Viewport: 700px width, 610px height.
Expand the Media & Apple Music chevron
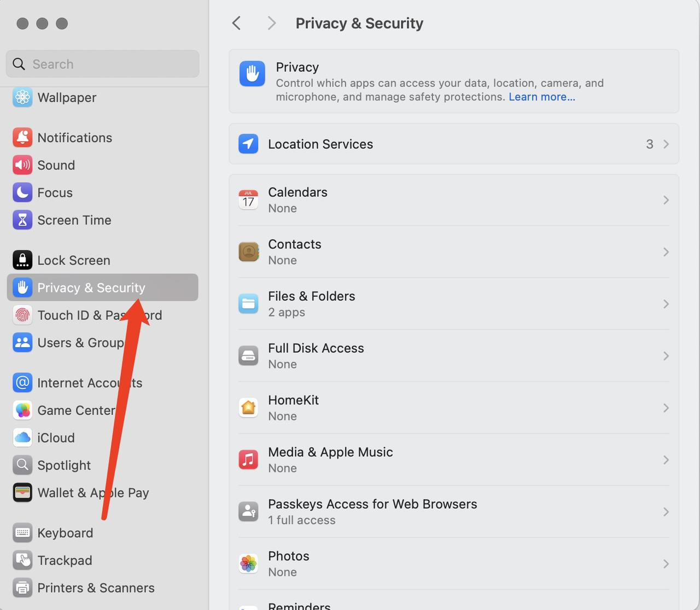[x=666, y=460]
